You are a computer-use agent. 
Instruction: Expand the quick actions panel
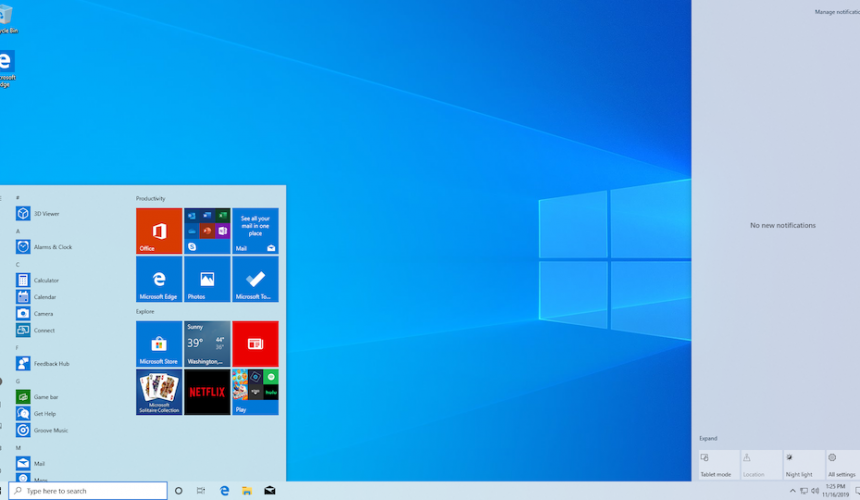click(x=708, y=439)
